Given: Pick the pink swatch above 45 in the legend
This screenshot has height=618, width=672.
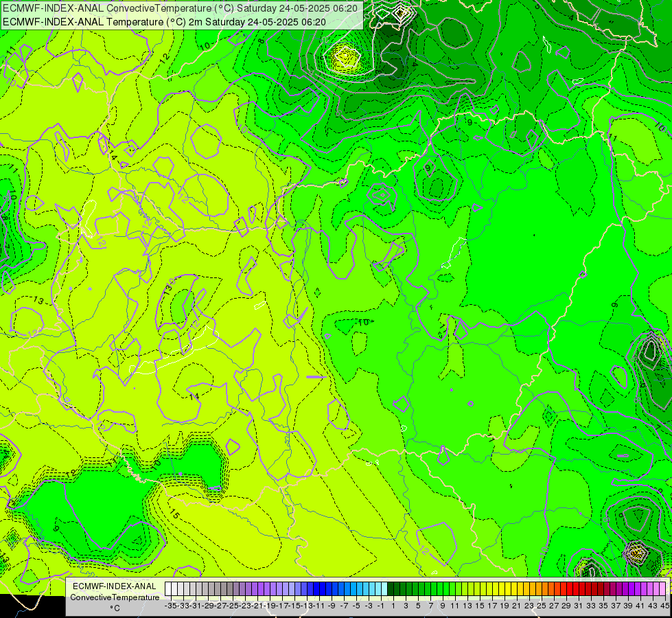Looking at the screenshot, I should click(662, 588).
